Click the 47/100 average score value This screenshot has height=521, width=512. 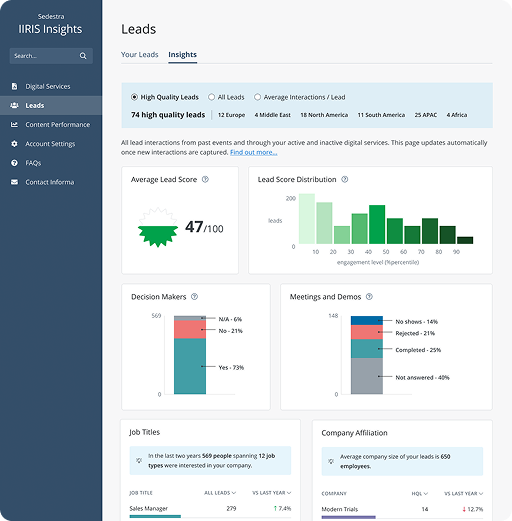pos(204,227)
